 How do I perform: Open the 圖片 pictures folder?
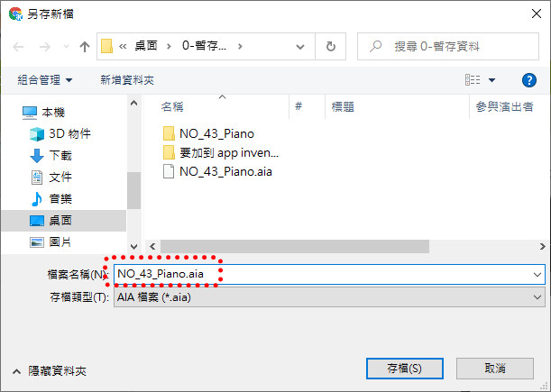click(51, 242)
